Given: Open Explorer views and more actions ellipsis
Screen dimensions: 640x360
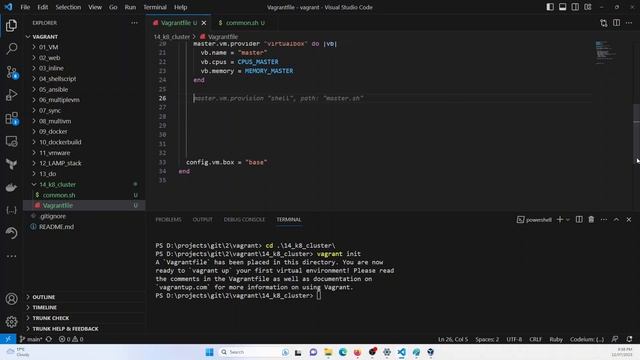Looking at the screenshot, I should 134,23.
